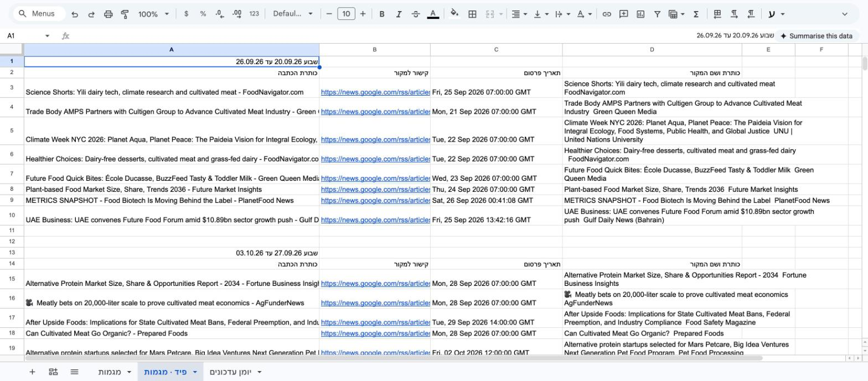
Task: Open the fill colour picker
Action: [454, 14]
